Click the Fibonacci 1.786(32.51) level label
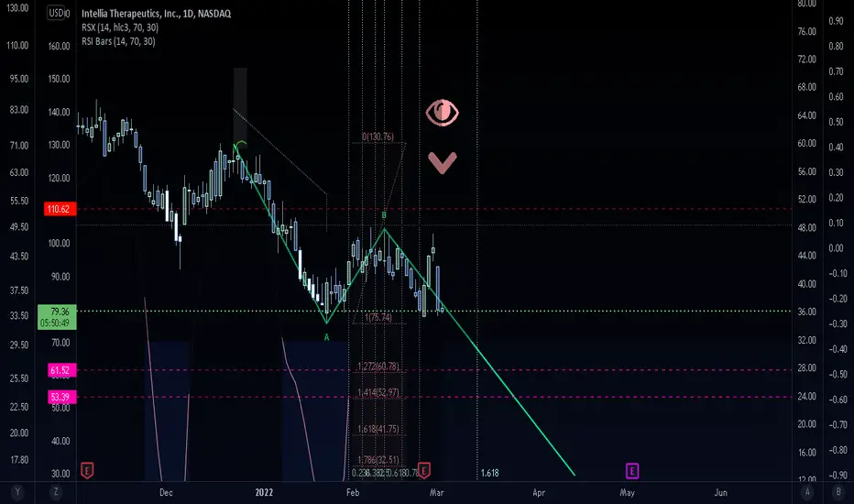The width and height of the screenshot is (854, 504). [378, 460]
